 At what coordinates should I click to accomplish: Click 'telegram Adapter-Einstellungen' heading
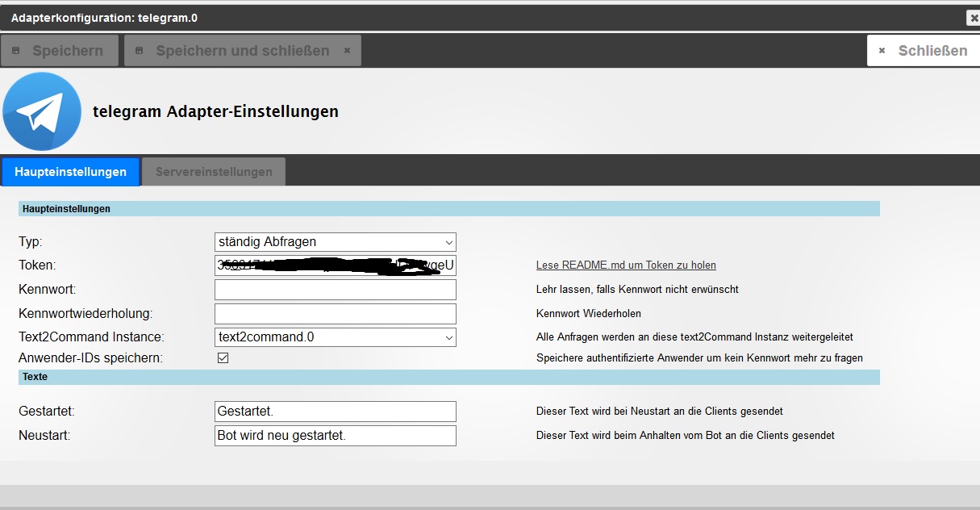[x=215, y=111]
